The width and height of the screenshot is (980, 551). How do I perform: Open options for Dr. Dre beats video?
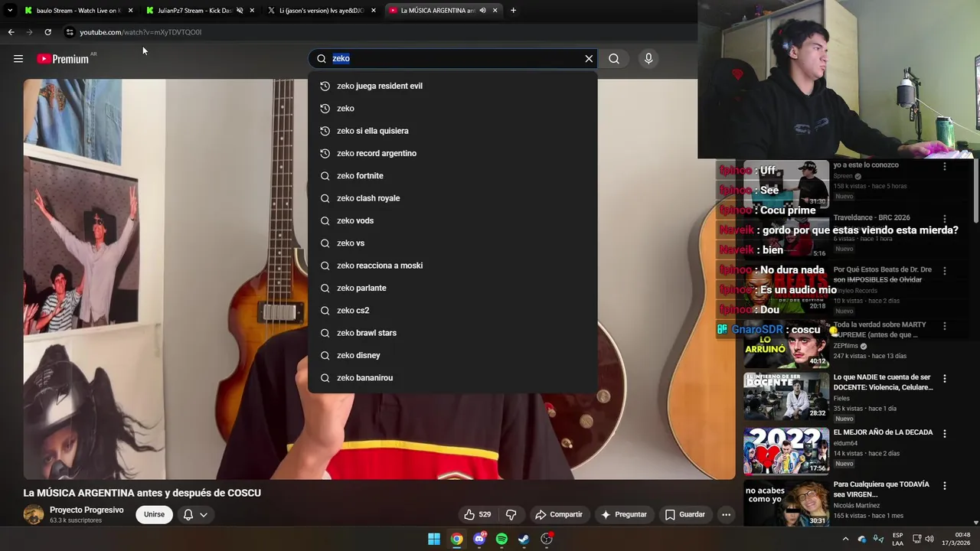click(945, 271)
